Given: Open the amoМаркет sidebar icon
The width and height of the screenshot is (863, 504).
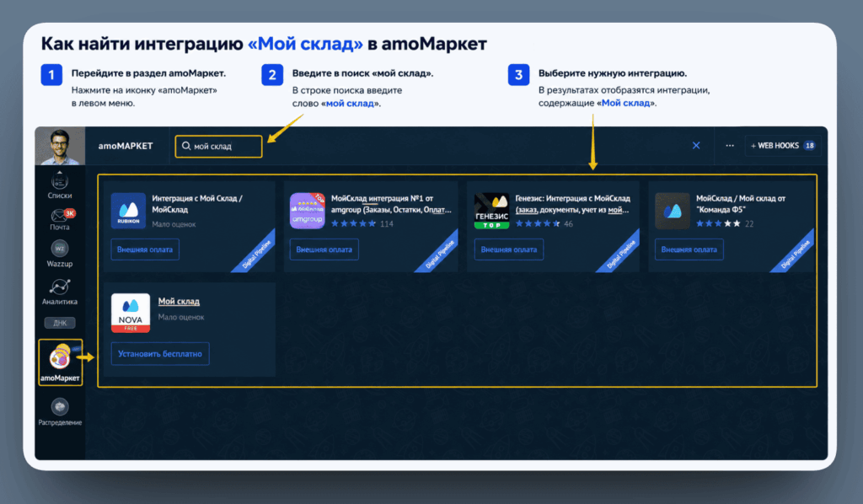Looking at the screenshot, I should click(x=60, y=362).
